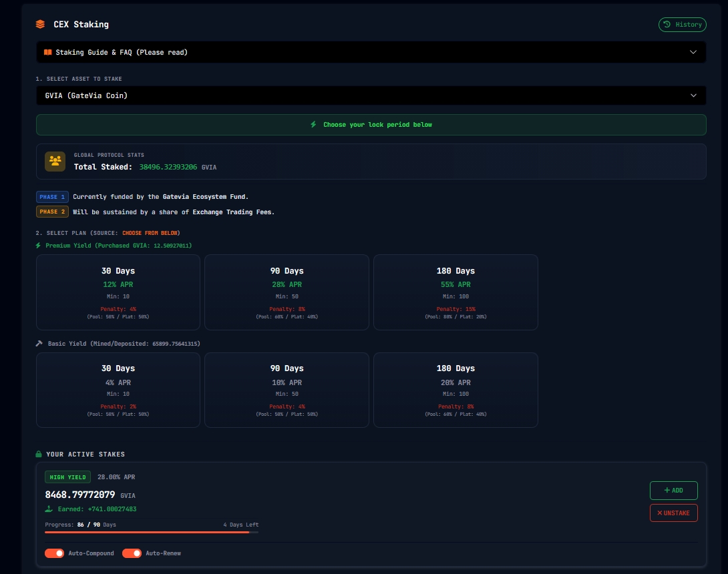Click the HIGH YIELD badge
The width and height of the screenshot is (728, 574).
point(67,477)
